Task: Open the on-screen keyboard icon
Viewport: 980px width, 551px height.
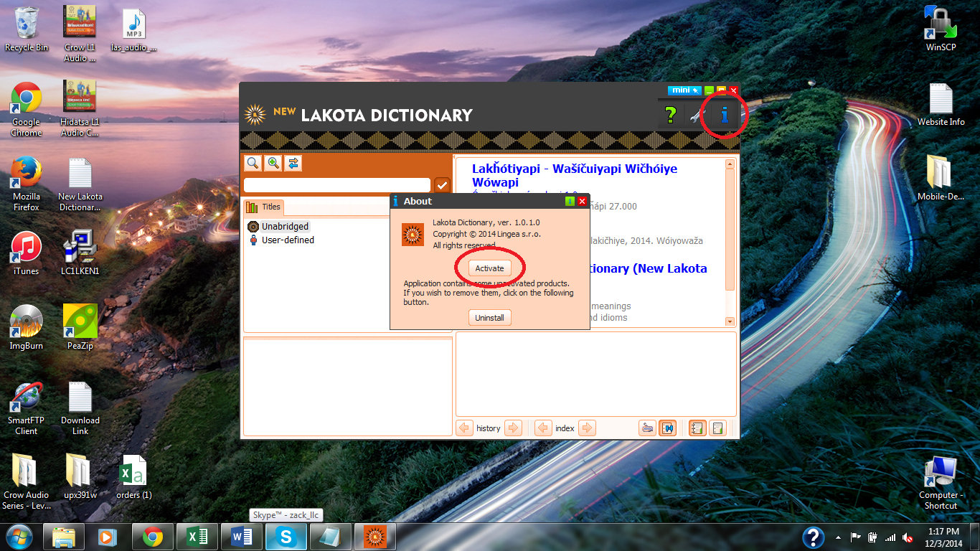Action: (x=648, y=428)
